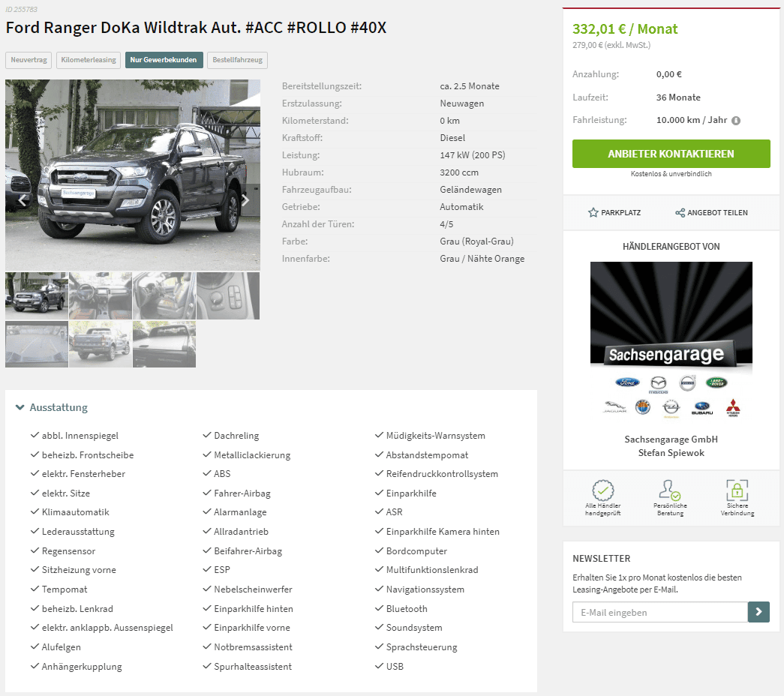
Task: Select the seats interior thumbnail
Action: [164, 295]
